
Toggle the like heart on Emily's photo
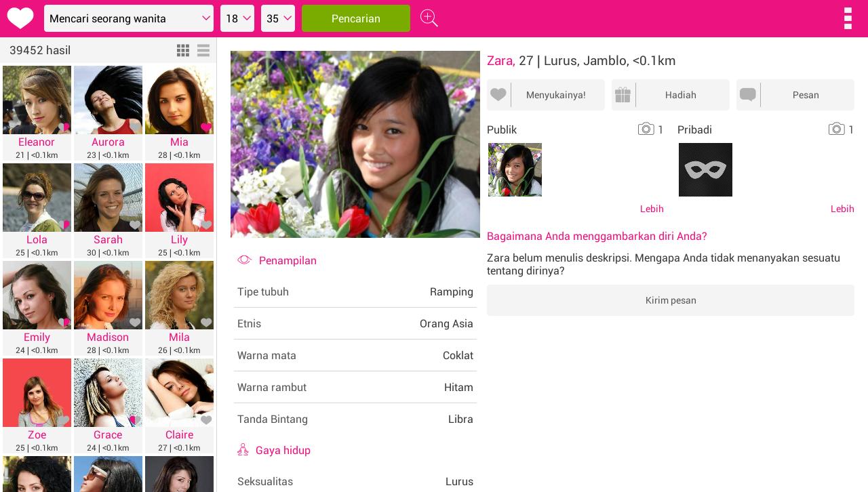click(x=63, y=323)
